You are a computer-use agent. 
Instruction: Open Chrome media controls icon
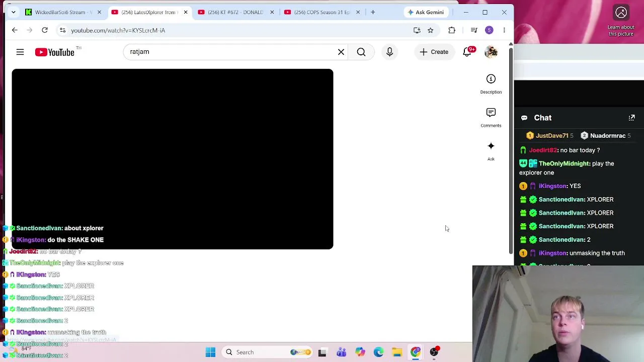[x=474, y=30]
